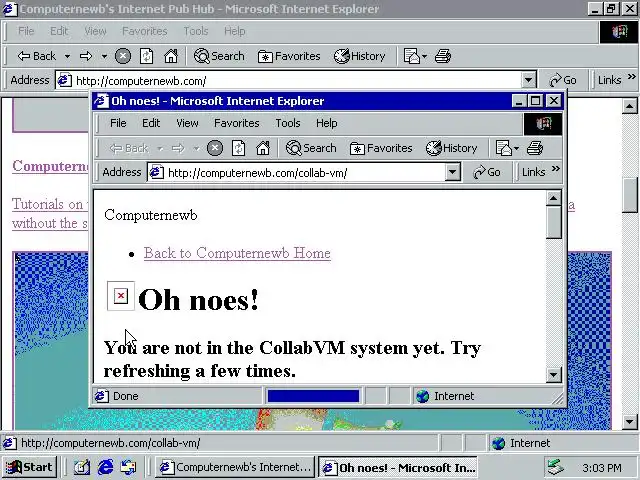Click Go button in background window

pos(562,80)
